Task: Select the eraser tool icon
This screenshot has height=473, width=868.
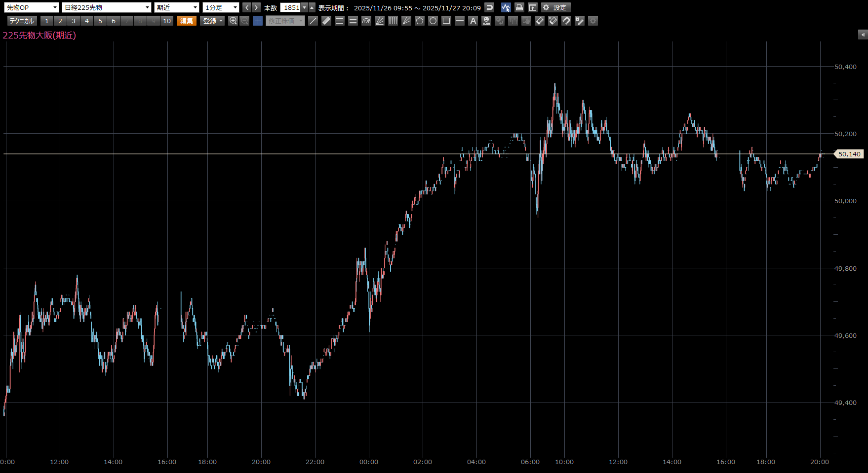Action: pyautogui.click(x=540, y=21)
